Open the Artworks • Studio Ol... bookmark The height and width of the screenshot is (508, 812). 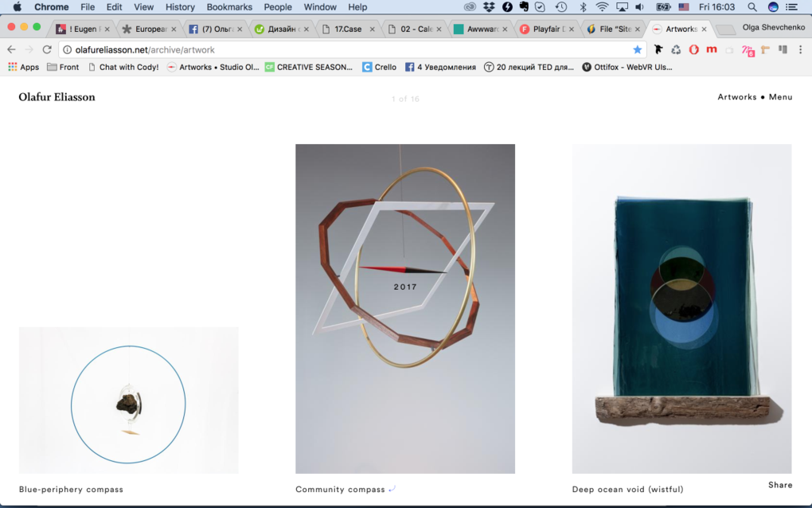(213, 68)
